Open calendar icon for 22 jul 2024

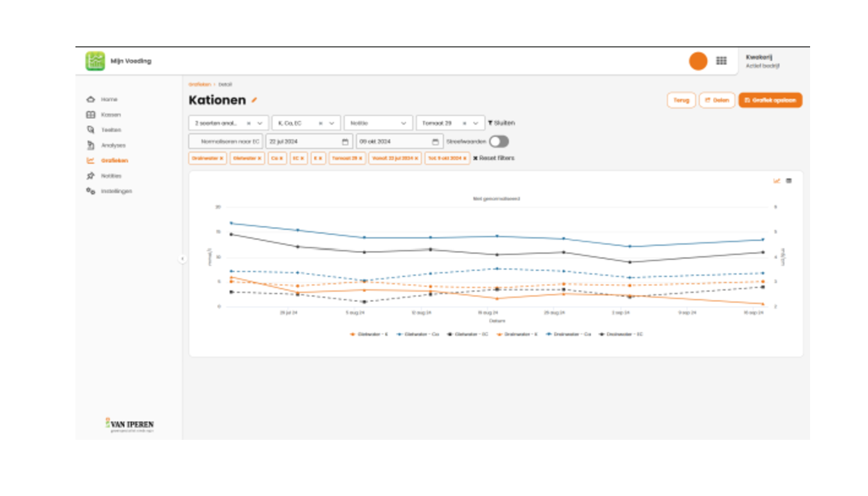point(345,142)
